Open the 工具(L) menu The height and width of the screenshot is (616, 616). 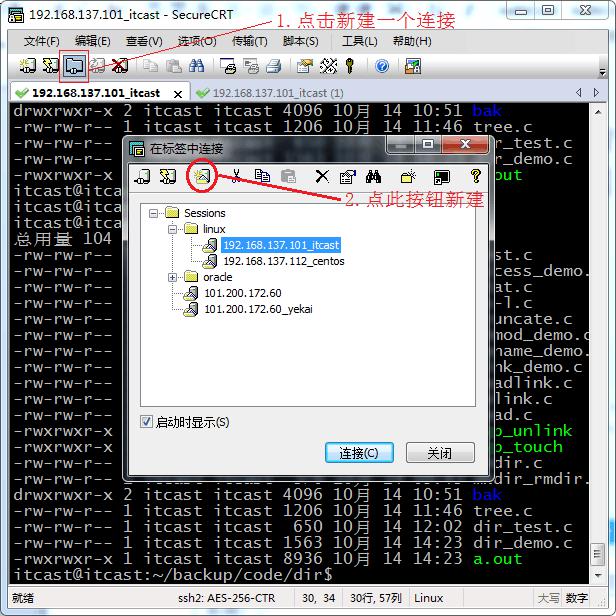pos(360,41)
